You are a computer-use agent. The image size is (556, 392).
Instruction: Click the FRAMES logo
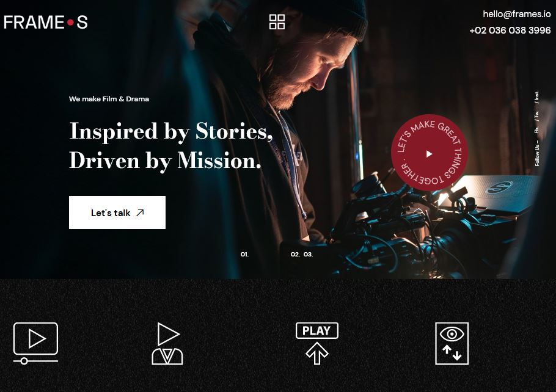[46, 23]
